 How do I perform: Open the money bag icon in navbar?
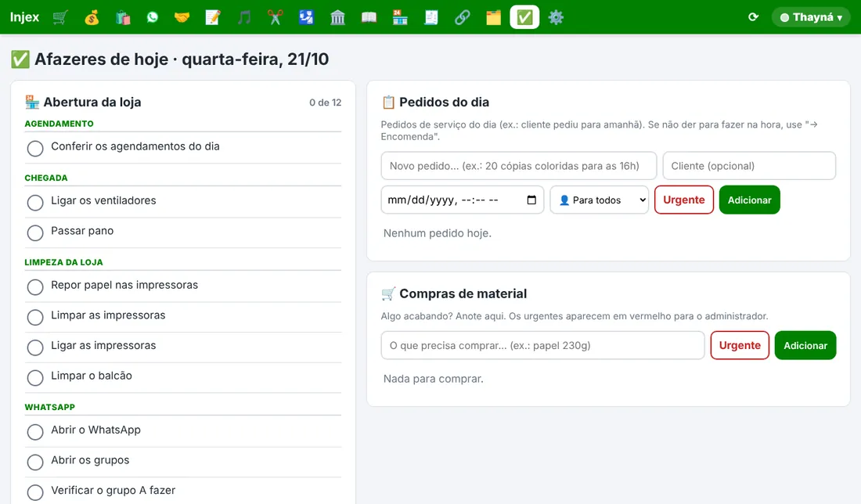click(x=92, y=17)
